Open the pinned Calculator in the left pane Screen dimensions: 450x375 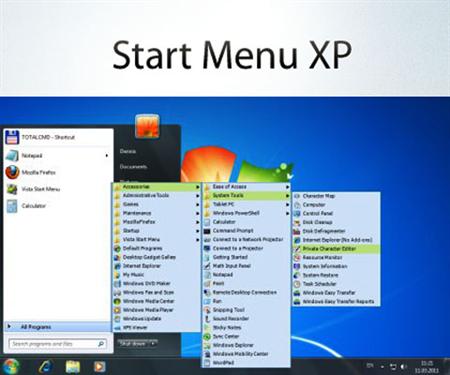[58, 206]
